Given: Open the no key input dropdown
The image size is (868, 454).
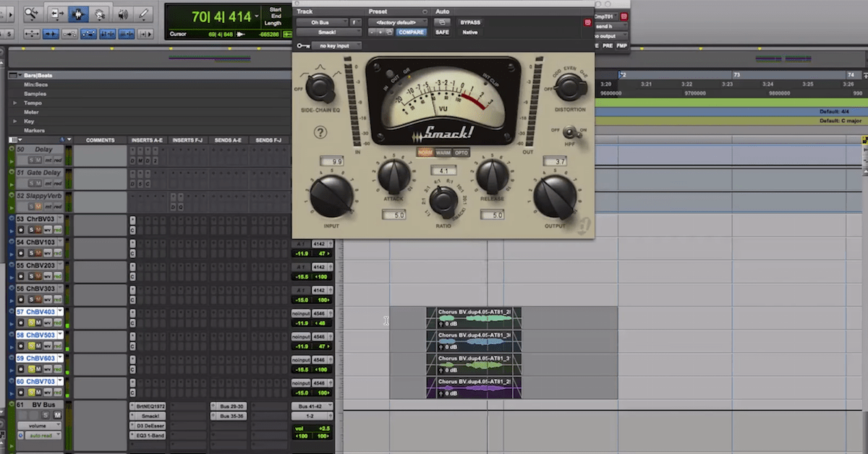Looking at the screenshot, I should (337, 45).
